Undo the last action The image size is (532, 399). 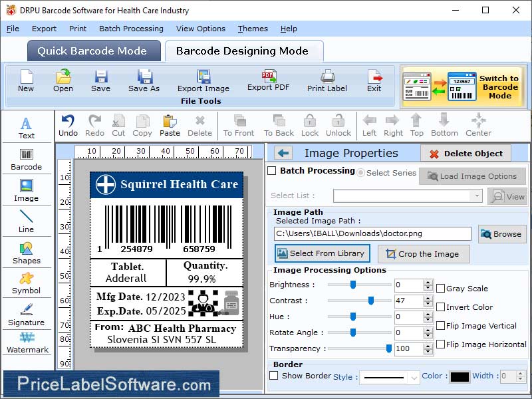coord(68,126)
